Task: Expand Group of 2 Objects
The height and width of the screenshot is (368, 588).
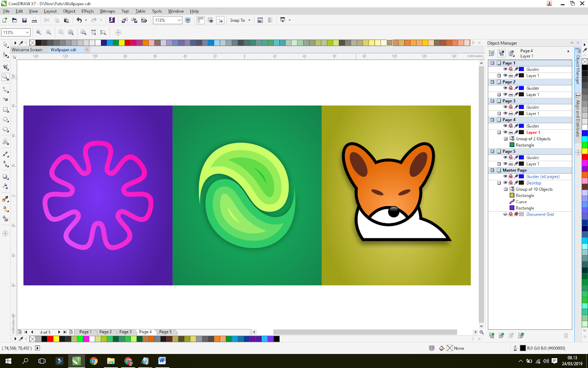Action: click(506, 139)
